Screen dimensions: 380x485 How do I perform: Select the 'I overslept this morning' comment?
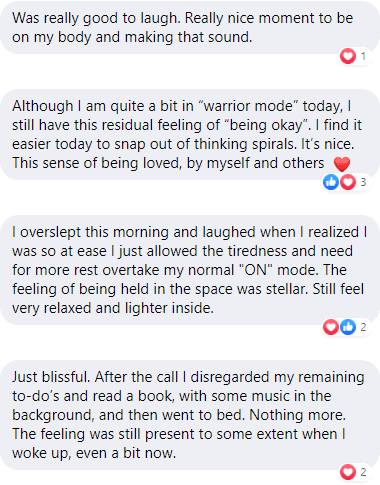190,270
